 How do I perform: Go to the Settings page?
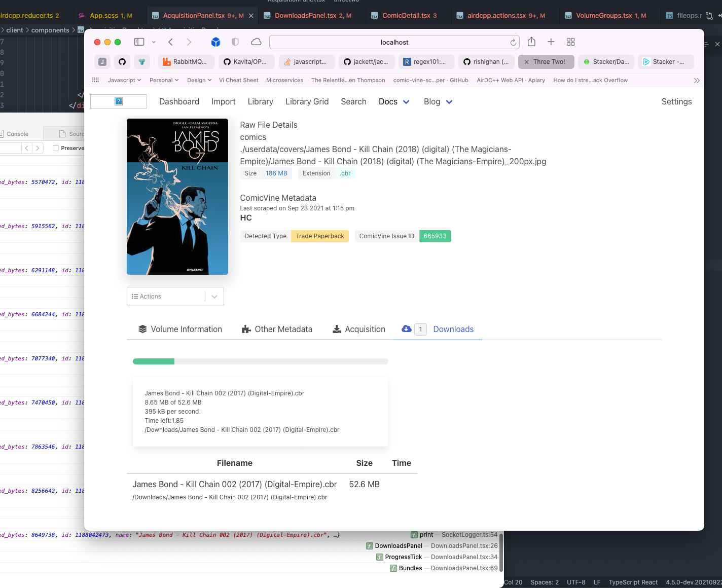tap(676, 102)
